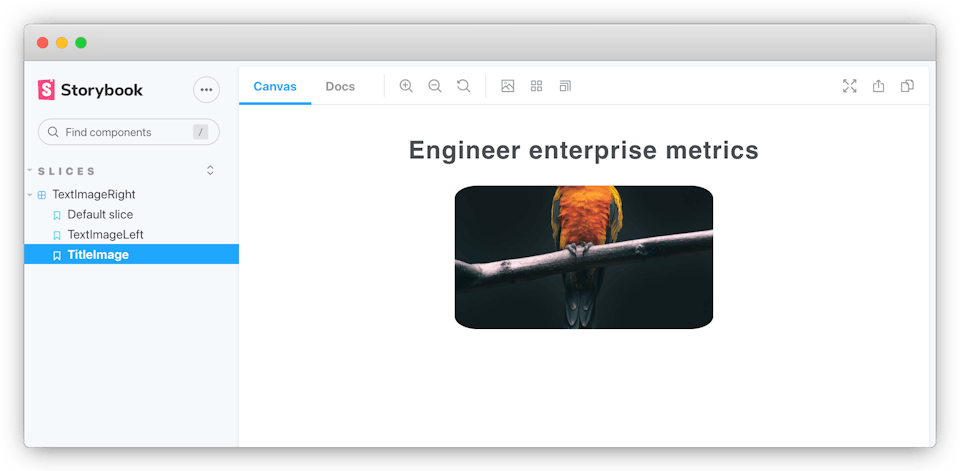Switch to the Canvas tab
The width and height of the screenshot is (960, 471).
click(x=275, y=86)
